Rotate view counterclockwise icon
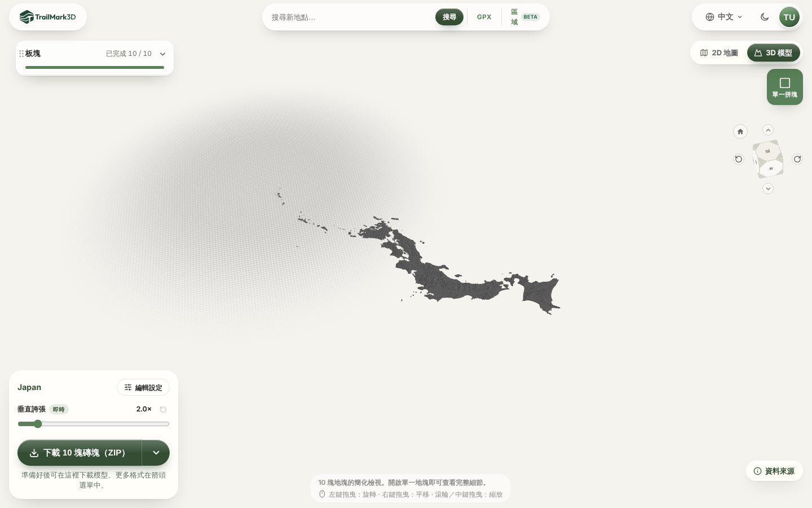The image size is (812, 508). (x=739, y=159)
